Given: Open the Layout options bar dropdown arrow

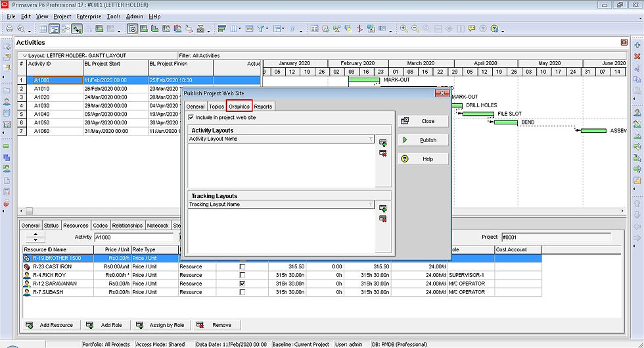Looking at the screenshot, I should coord(25,55).
